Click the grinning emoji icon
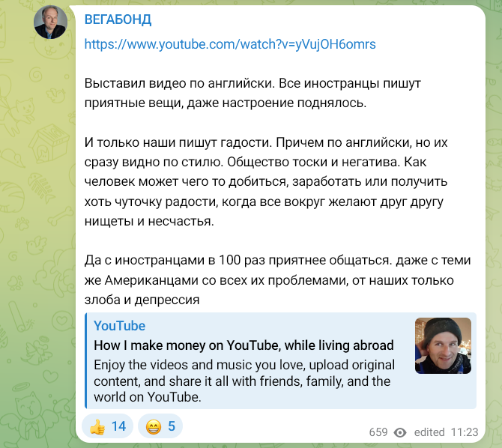The image size is (502, 448). 154,426
